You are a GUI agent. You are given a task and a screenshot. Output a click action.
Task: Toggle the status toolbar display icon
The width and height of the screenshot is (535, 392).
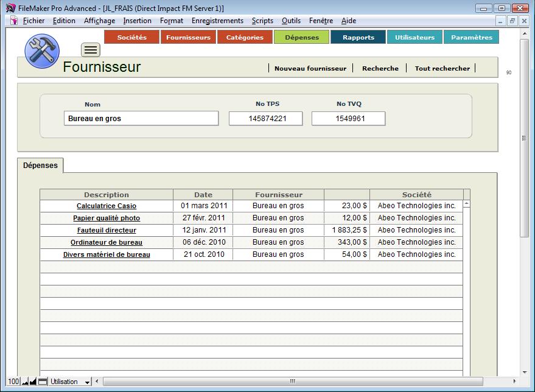(x=43, y=382)
